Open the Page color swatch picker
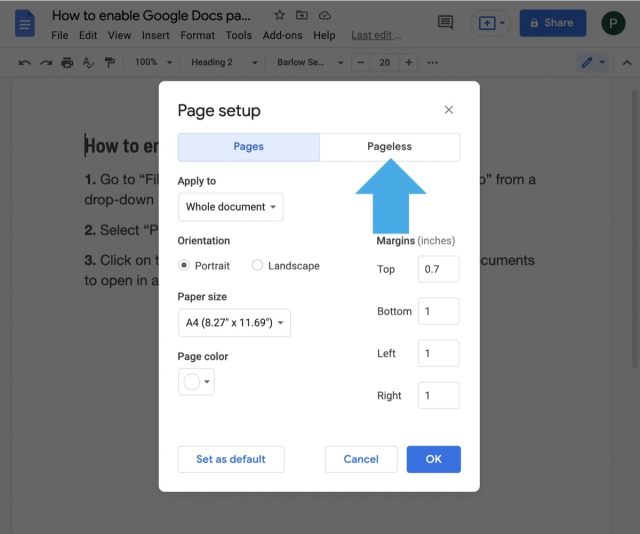 click(x=196, y=381)
